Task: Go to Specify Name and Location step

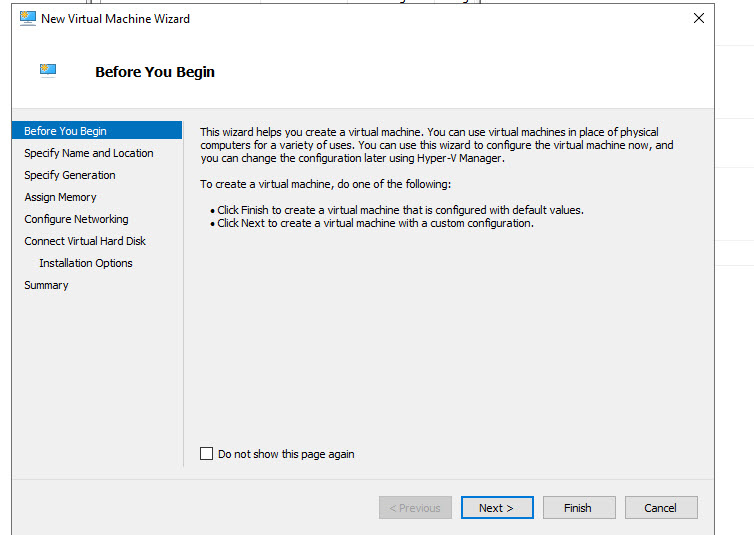Action: click(89, 153)
